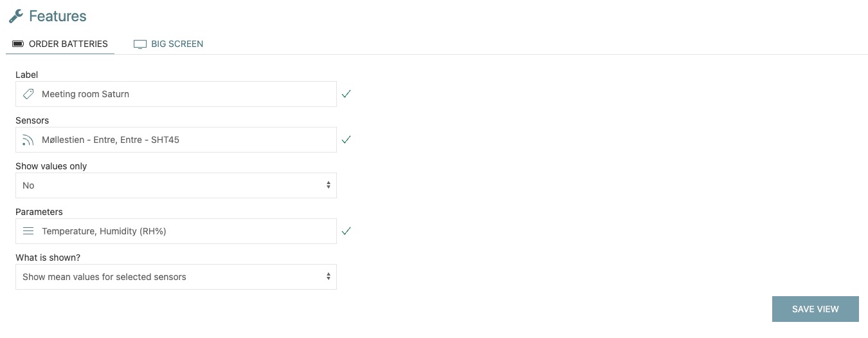The image size is (868, 338).
Task: Click the monitor icon on Big Screen tab
Action: (140, 44)
